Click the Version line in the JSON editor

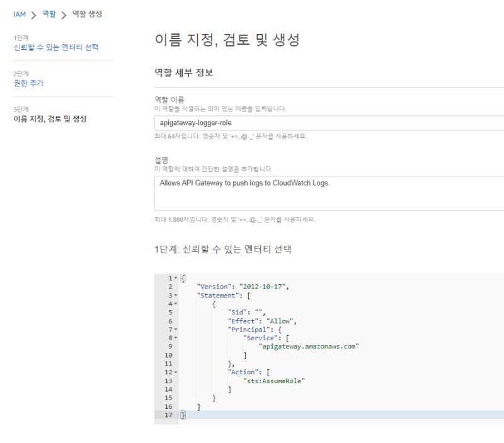click(x=243, y=287)
